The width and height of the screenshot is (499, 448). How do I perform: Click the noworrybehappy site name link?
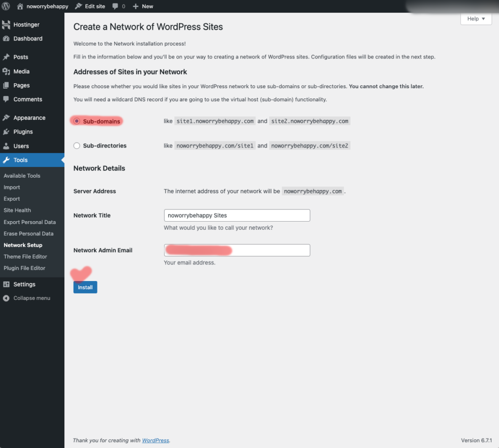tap(47, 6)
